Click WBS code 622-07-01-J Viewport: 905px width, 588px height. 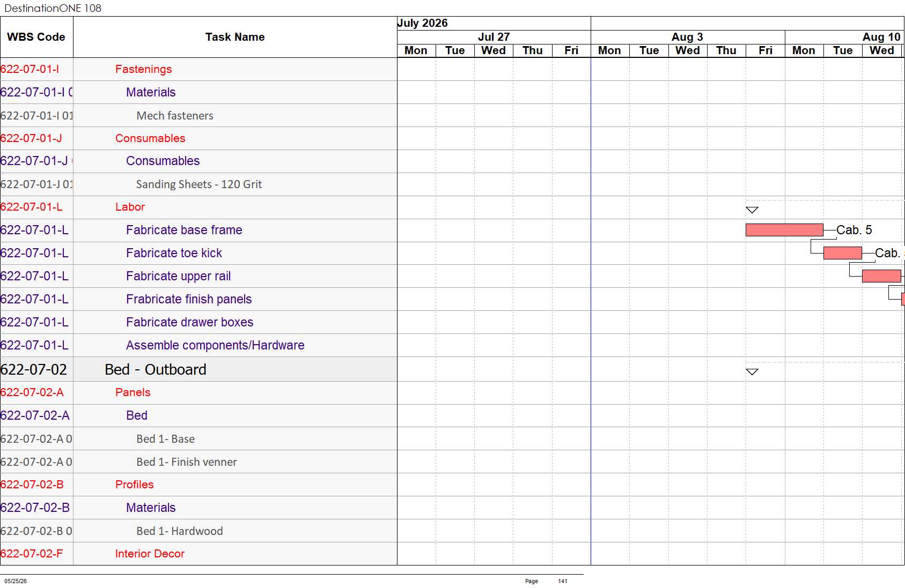[31, 138]
